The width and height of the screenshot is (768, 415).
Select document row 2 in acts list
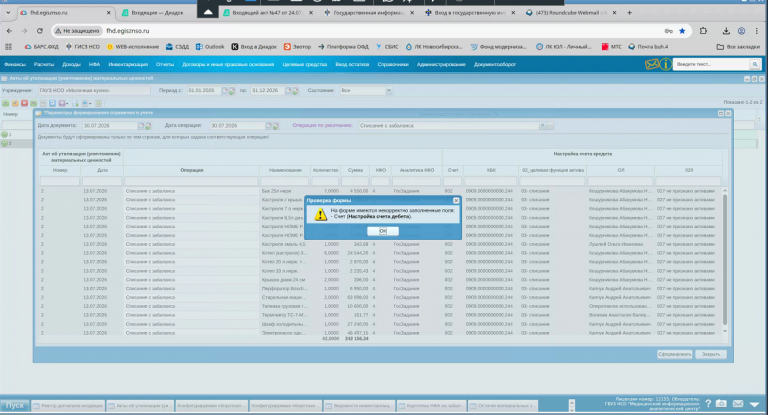16,144
